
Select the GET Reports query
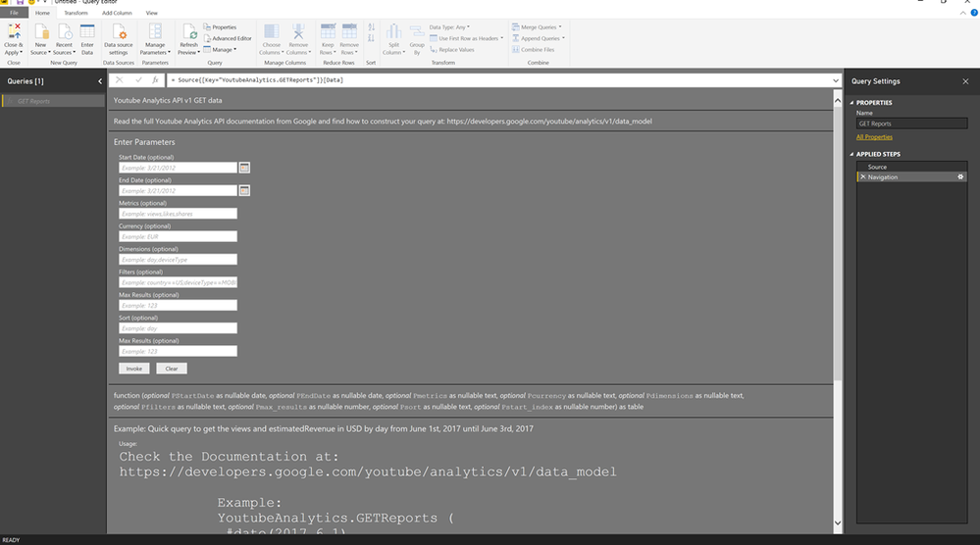pyautogui.click(x=54, y=101)
